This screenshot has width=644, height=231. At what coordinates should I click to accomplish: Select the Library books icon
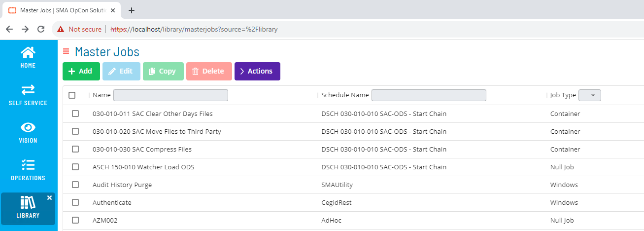click(x=28, y=202)
